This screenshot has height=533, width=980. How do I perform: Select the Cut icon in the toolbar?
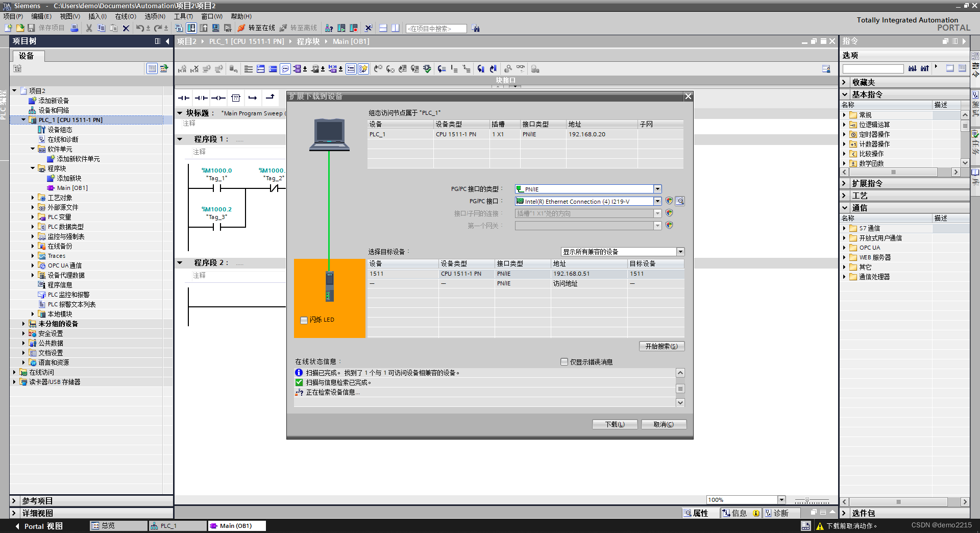pyautogui.click(x=89, y=28)
